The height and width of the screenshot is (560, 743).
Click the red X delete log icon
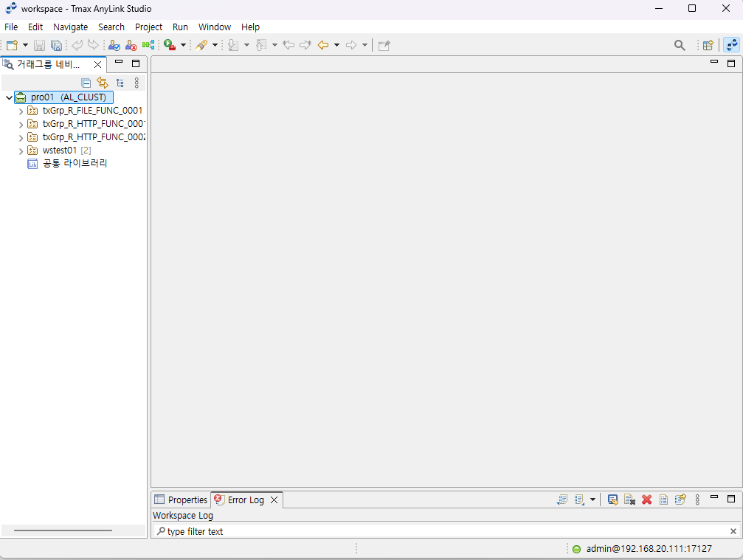click(646, 499)
